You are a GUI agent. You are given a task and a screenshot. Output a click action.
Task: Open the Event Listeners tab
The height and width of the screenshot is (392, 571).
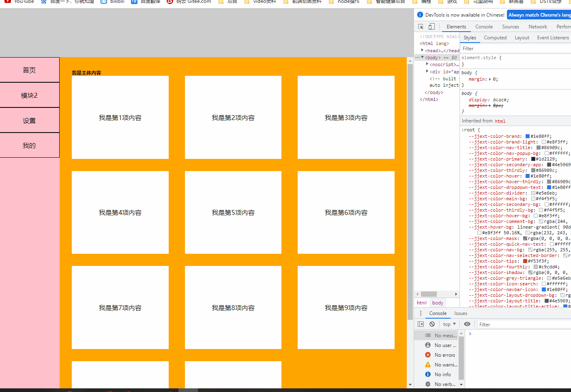pyautogui.click(x=553, y=38)
